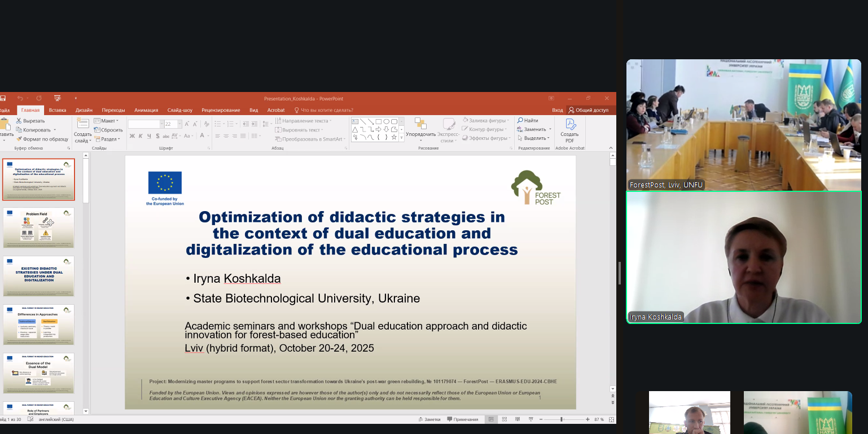The image size is (868, 434).
Task: Click the New Slide (Создать слайд) button
Action: 83,130
